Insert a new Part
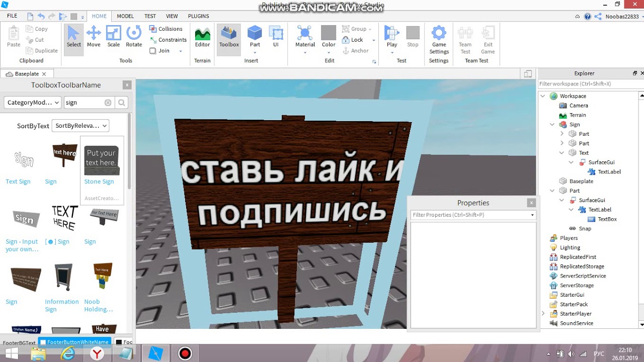 click(255, 37)
